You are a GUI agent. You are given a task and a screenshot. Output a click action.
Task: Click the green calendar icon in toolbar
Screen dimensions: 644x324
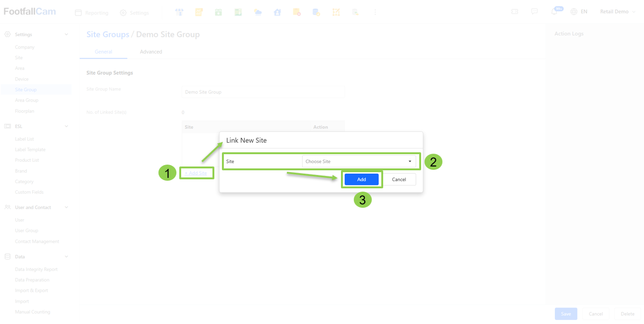pos(218,12)
